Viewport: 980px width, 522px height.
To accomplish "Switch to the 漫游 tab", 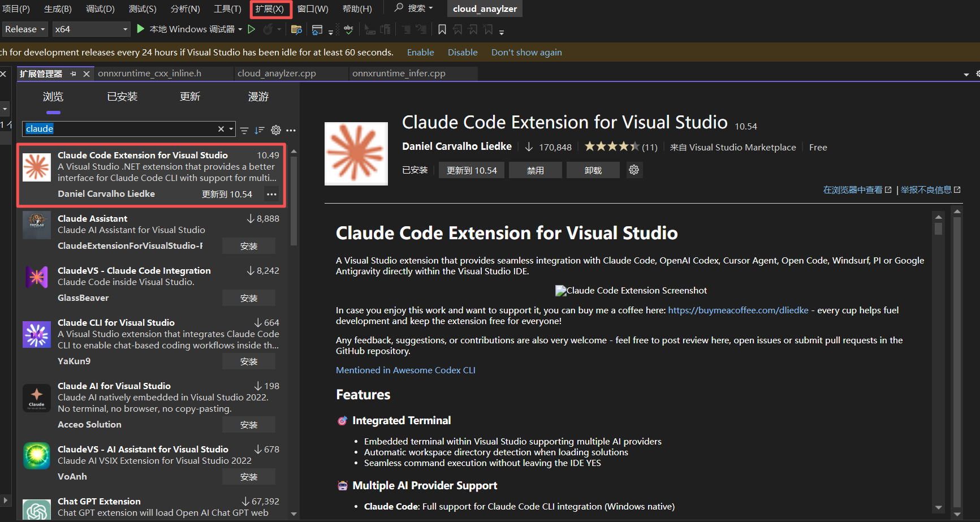I will pyautogui.click(x=258, y=97).
